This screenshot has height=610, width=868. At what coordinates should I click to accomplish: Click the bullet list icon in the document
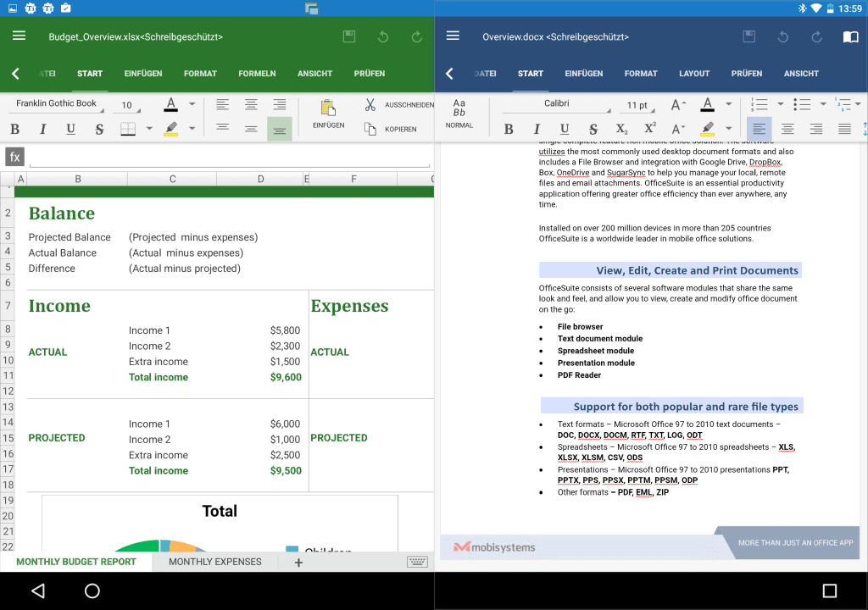(802, 104)
